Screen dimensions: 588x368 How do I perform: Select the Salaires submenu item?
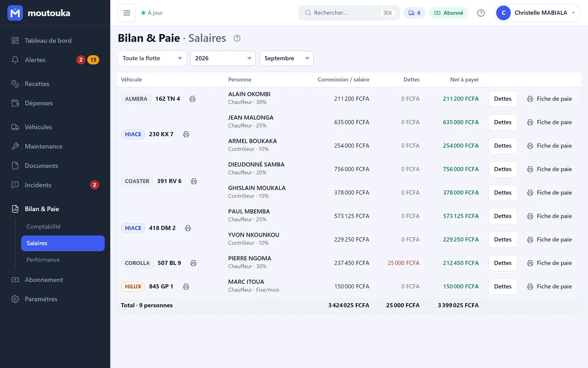pyautogui.click(x=63, y=244)
